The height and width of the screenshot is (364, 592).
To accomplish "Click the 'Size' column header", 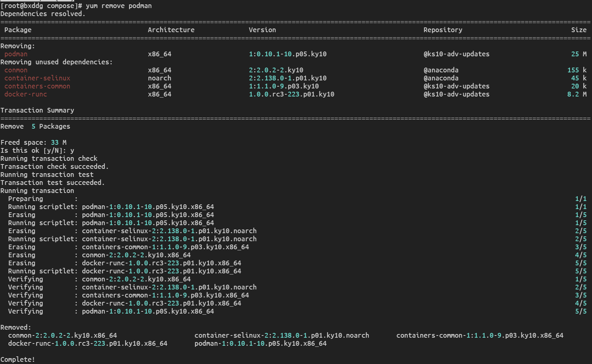I will pyautogui.click(x=578, y=30).
